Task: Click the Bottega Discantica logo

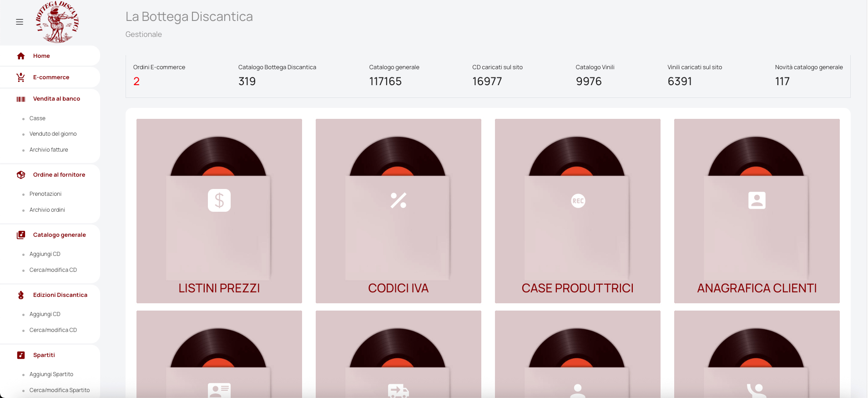Action: click(x=57, y=22)
